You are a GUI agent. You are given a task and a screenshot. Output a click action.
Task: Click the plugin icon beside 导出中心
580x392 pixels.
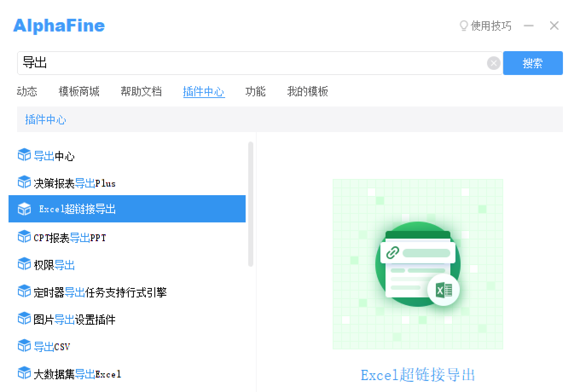click(x=24, y=155)
